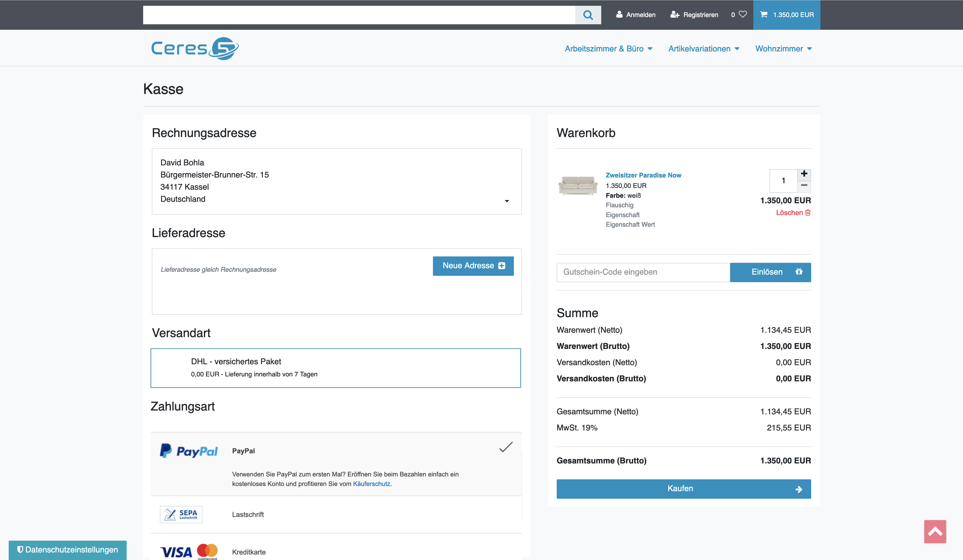
Task: Open the shopping cart preview
Action: point(787,15)
